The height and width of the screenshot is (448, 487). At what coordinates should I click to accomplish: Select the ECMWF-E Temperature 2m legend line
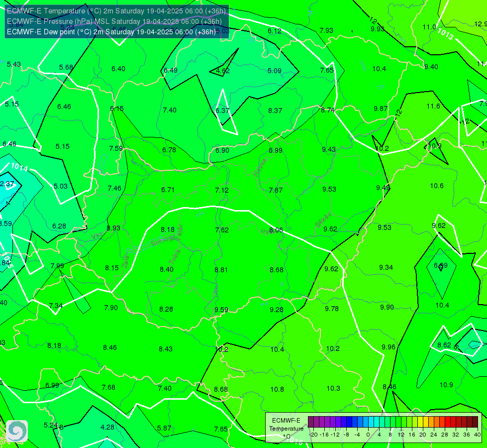click(116, 11)
